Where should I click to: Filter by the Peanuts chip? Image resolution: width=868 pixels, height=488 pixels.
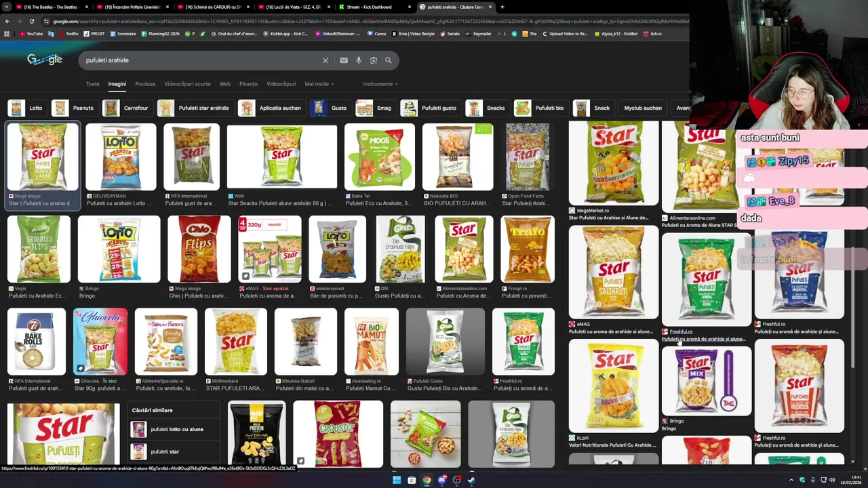pyautogui.click(x=75, y=108)
